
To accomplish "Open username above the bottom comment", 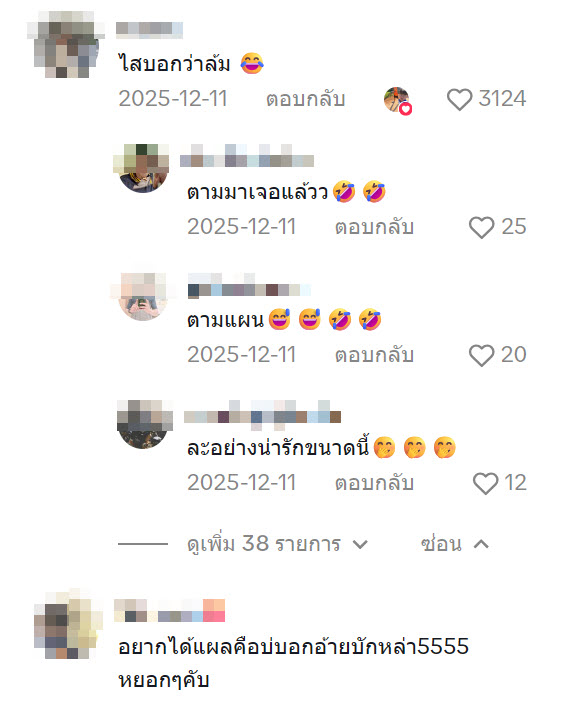I will click(x=169, y=611).
